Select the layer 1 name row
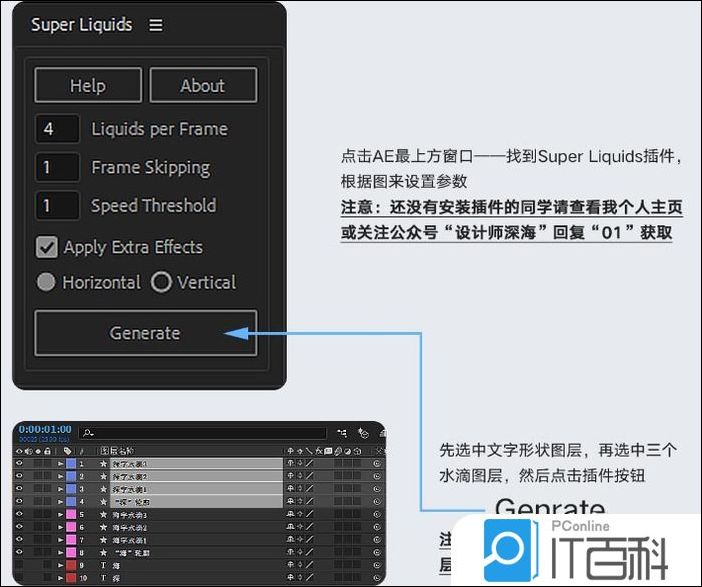 tap(196, 464)
